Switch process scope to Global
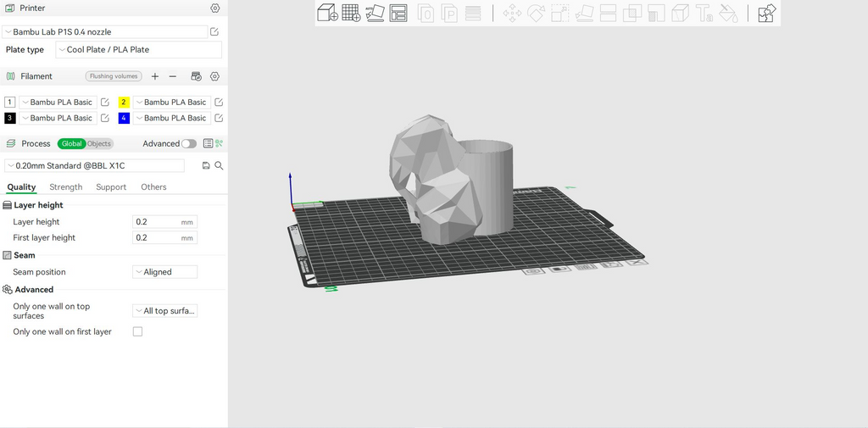The width and height of the screenshot is (868, 428). pyautogui.click(x=71, y=143)
